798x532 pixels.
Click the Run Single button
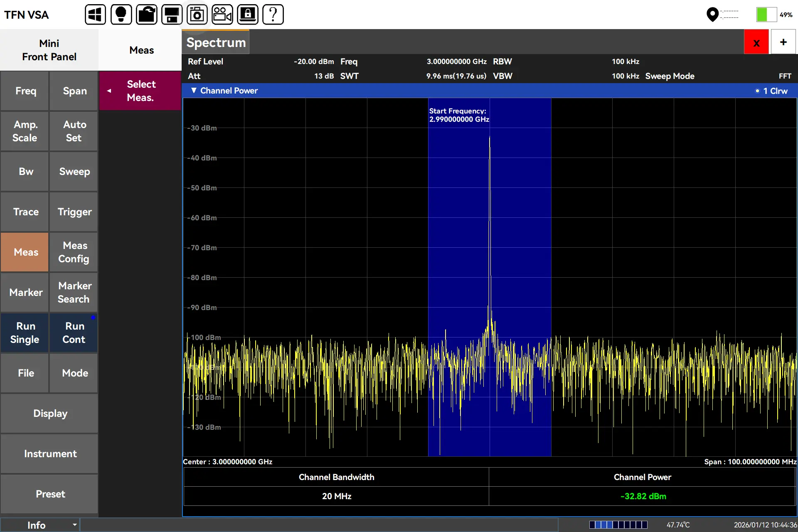coord(25,332)
